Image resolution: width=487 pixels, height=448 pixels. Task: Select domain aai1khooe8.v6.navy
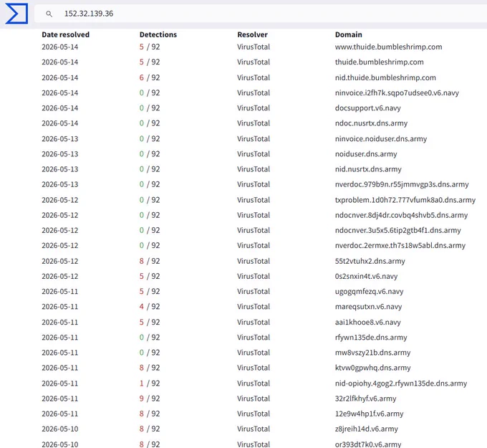(367, 323)
